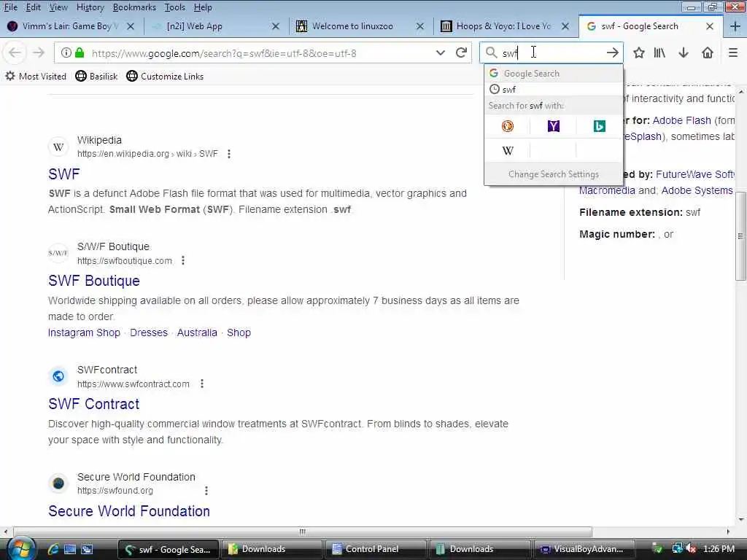Go to the Home page icon
The height and width of the screenshot is (560, 747).
[708, 52]
